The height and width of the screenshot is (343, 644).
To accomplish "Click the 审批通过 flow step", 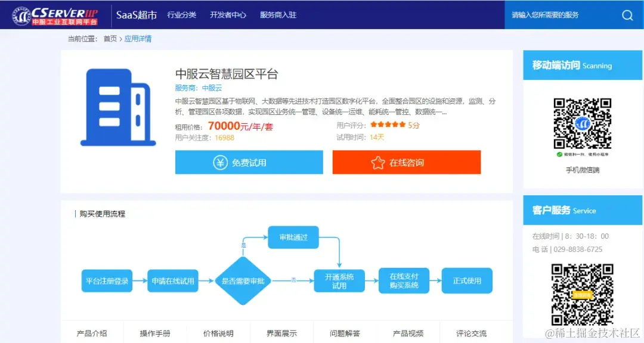I will coord(293,237).
